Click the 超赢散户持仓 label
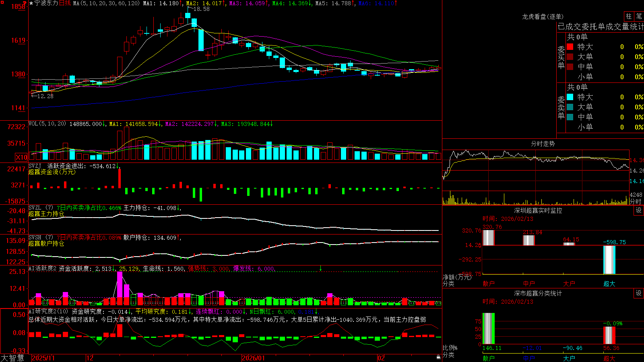 (46, 243)
